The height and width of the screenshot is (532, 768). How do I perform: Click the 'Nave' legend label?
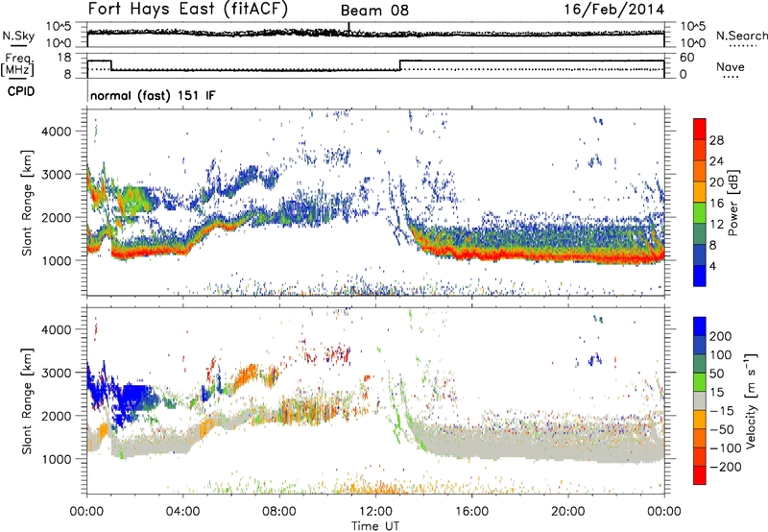(731, 66)
